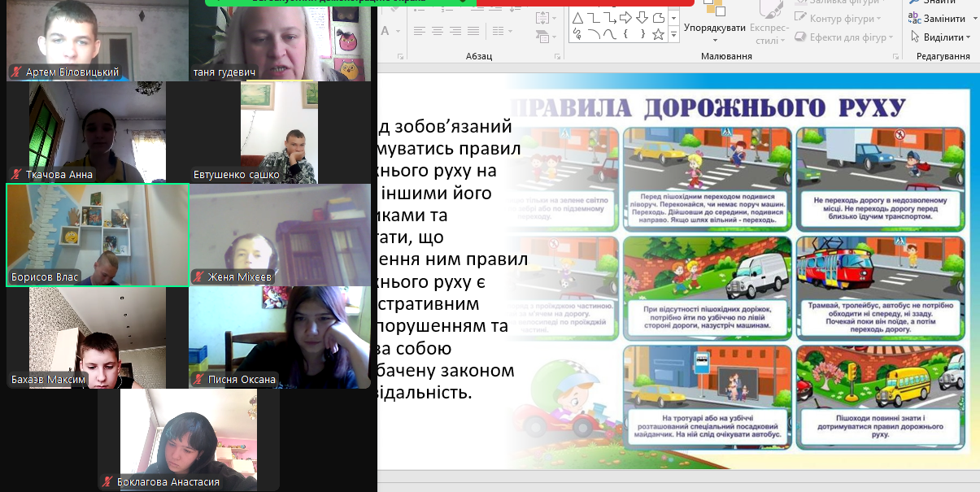The height and width of the screenshot is (492, 980).
Task: Choose the arc shape in the gallery
Action: (x=593, y=34)
